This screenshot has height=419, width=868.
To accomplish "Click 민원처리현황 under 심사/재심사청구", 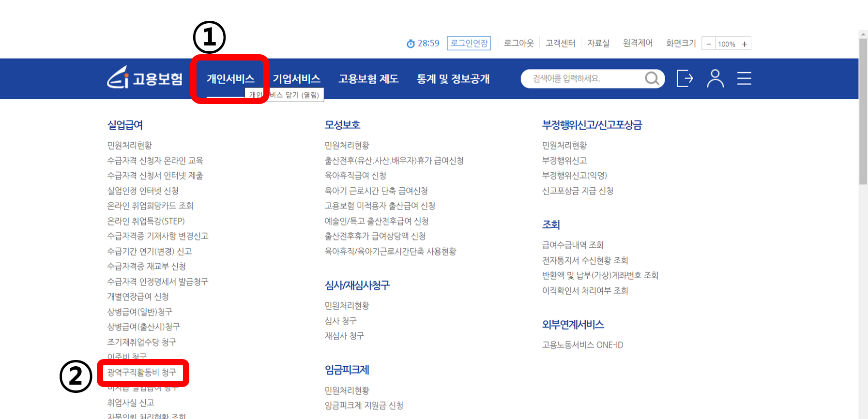I will 347,305.
